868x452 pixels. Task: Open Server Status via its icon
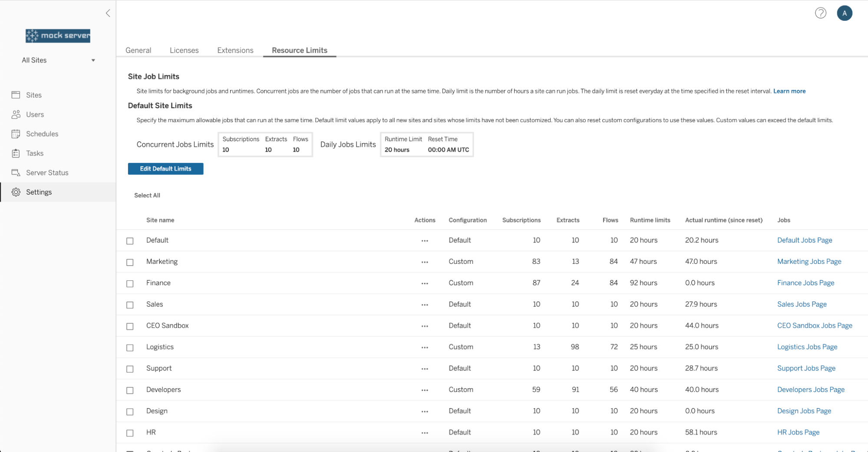pyautogui.click(x=16, y=173)
